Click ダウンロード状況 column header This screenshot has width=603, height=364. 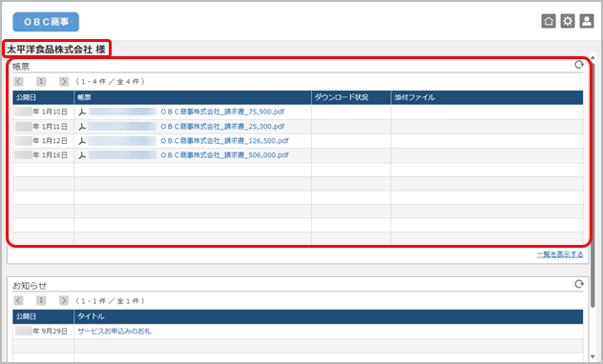[x=351, y=97]
